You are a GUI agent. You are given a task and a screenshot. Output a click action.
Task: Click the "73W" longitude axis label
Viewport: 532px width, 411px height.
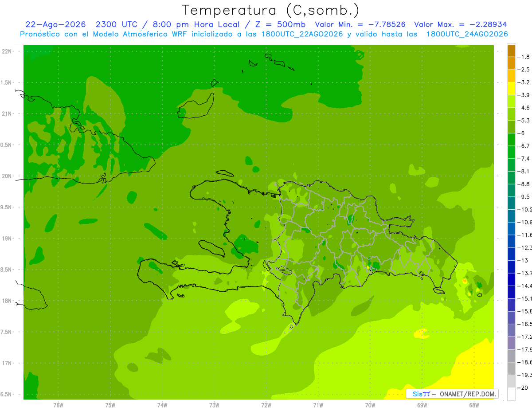pyautogui.click(x=214, y=405)
